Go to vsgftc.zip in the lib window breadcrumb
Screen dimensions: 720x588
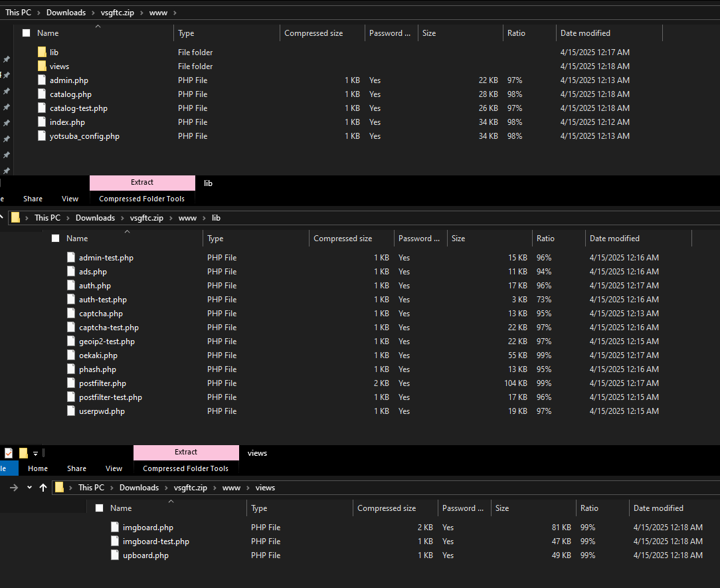[x=147, y=218]
